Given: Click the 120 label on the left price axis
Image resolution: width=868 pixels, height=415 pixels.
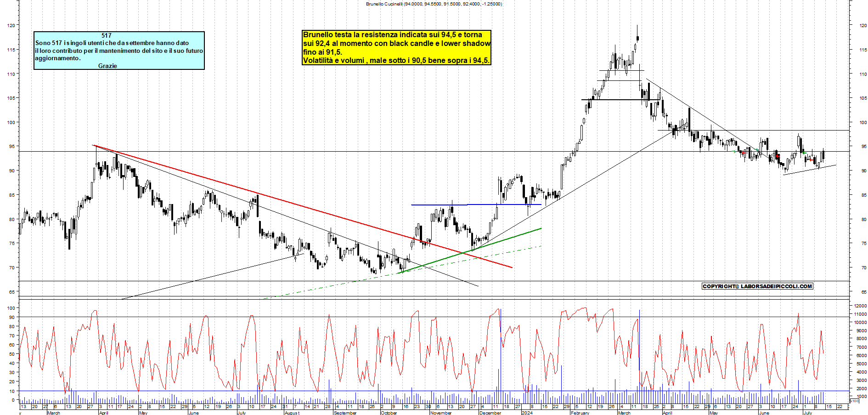Looking at the screenshot, I should click(x=11, y=25).
